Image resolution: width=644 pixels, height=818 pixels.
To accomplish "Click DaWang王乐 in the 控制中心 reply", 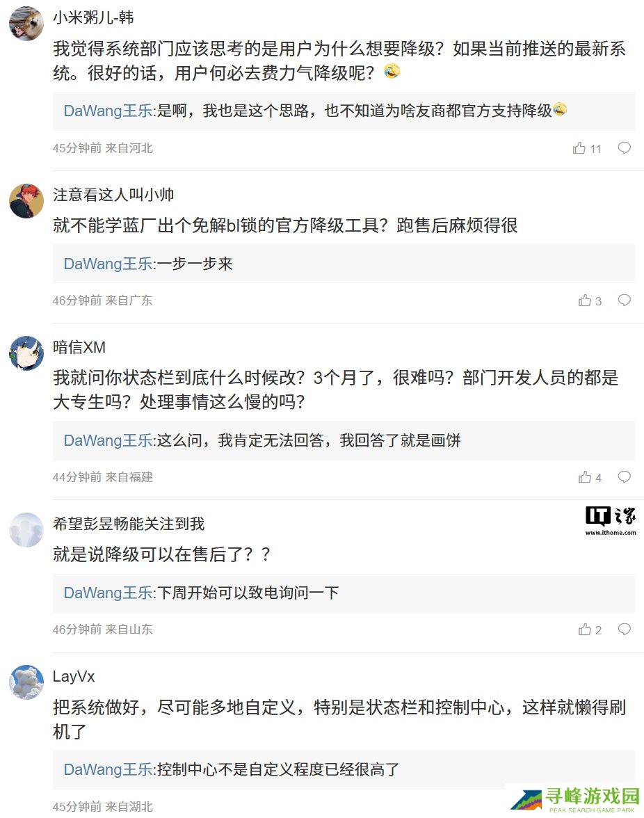I will [108, 769].
